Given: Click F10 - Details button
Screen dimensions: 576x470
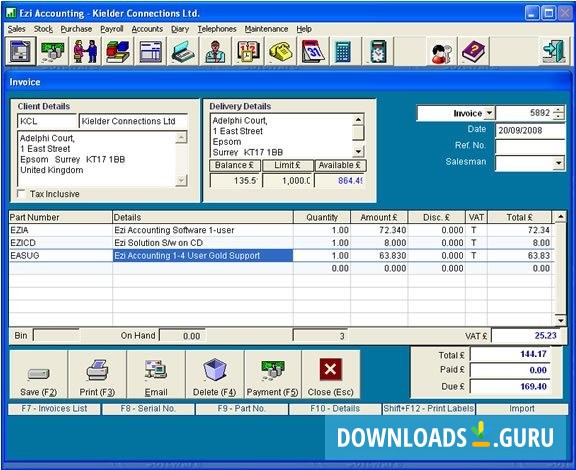Looking at the screenshot, I should pos(335,409).
